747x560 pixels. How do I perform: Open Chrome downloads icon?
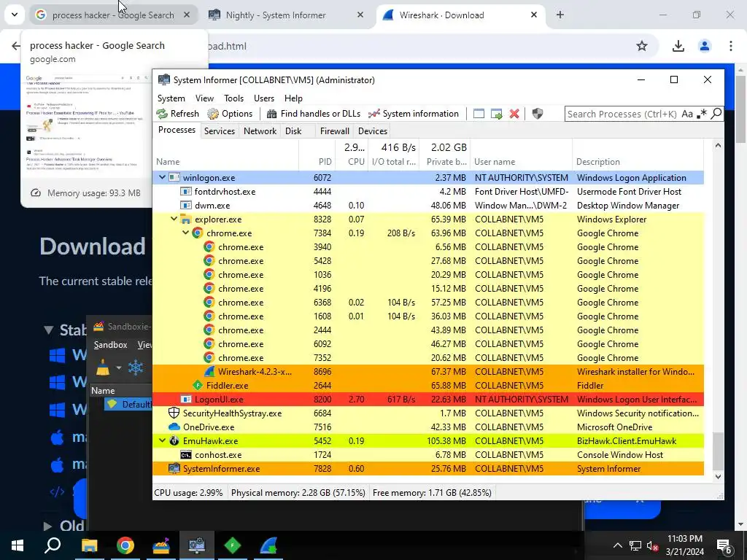pyautogui.click(x=678, y=46)
